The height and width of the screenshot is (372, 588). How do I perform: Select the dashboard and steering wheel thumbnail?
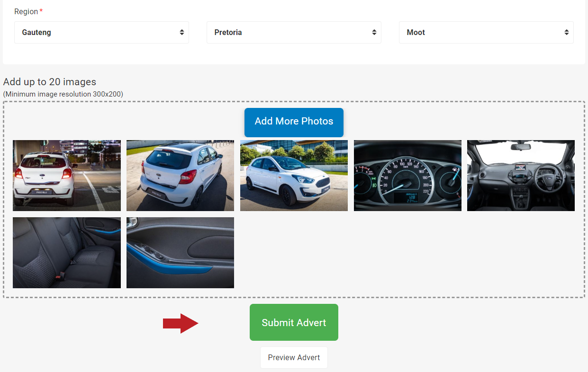point(521,175)
